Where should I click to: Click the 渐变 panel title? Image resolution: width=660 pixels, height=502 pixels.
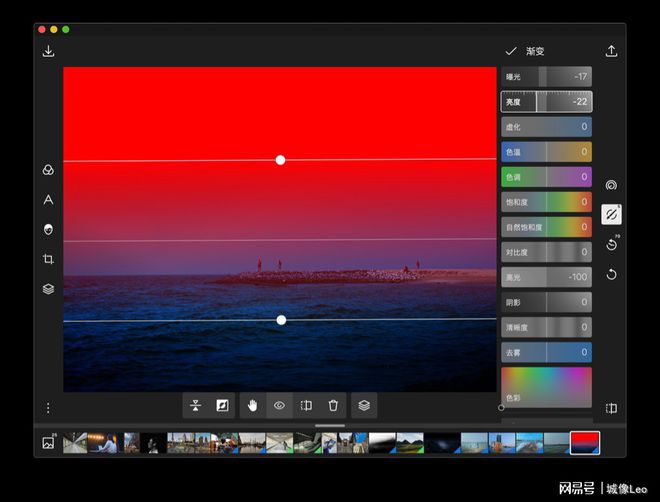pos(535,51)
